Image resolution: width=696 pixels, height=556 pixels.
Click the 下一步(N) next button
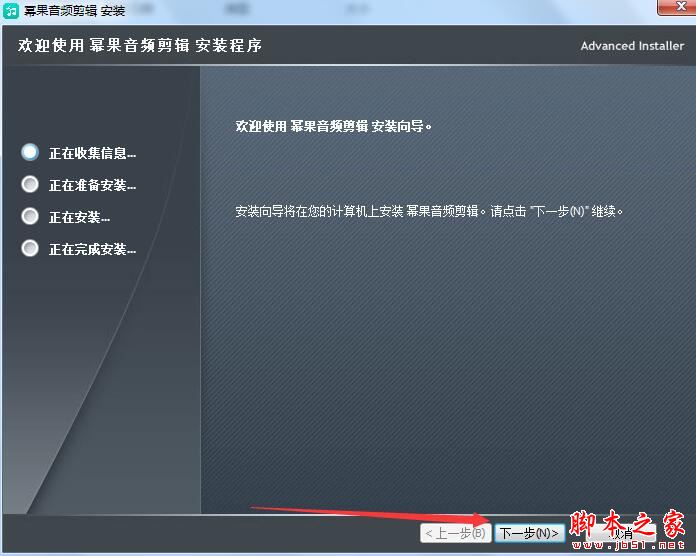(529, 533)
